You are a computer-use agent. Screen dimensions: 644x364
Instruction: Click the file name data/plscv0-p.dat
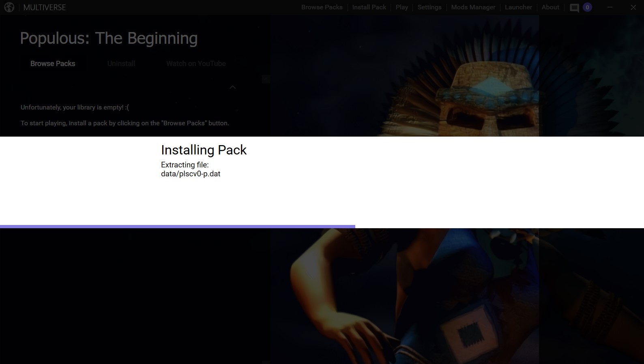191,174
